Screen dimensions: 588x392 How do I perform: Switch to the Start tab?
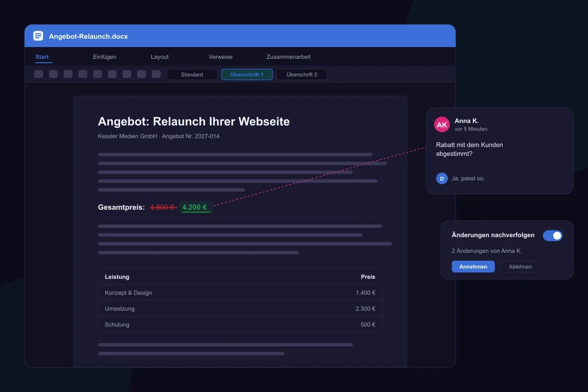coord(42,57)
